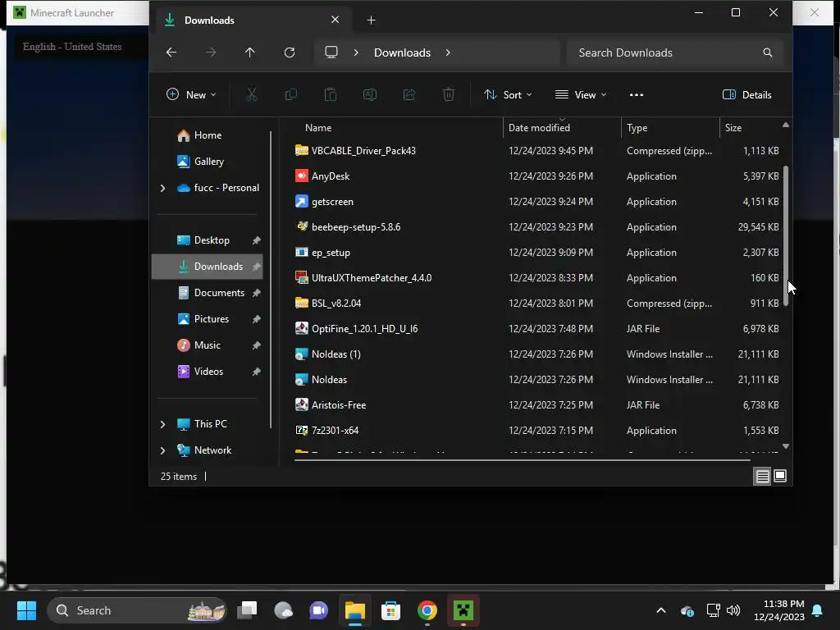This screenshot has width=840, height=630.
Task: Switch to details list view icon
Action: coord(762,476)
